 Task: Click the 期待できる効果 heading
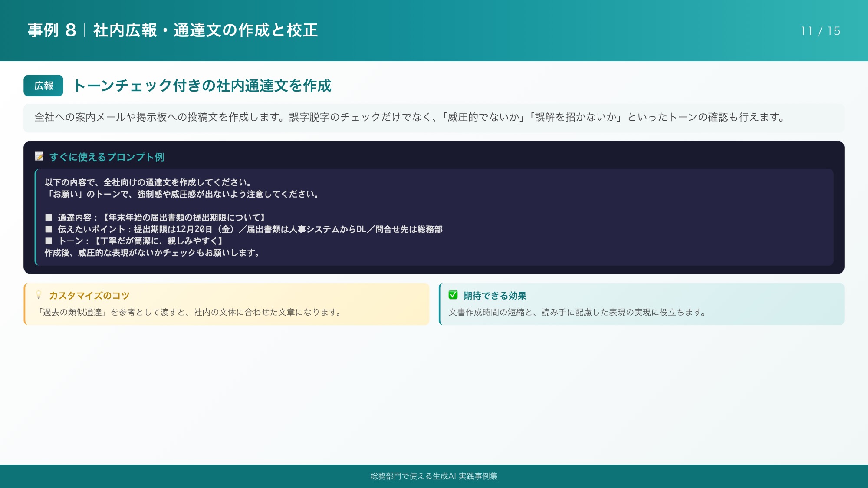coord(495,296)
